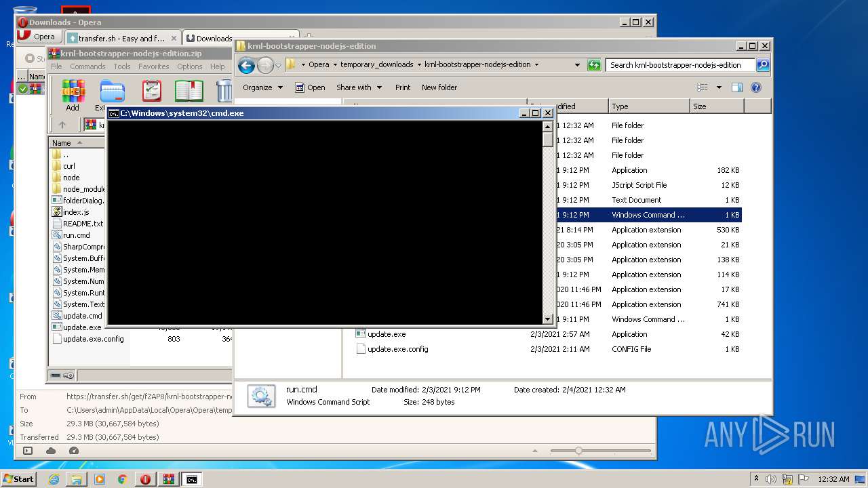Expand temporary_downloads breadcrumb arrow

[x=419, y=65]
